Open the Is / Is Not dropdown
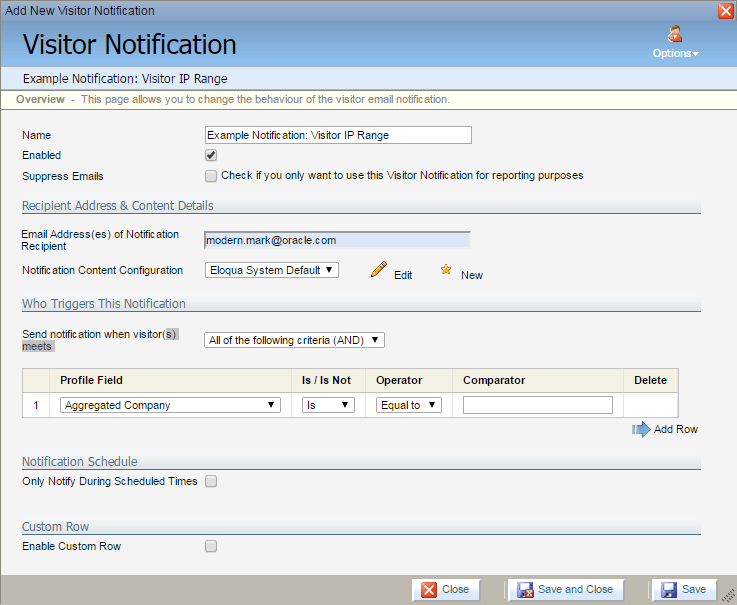Screen dimensions: 737x605 328,405
